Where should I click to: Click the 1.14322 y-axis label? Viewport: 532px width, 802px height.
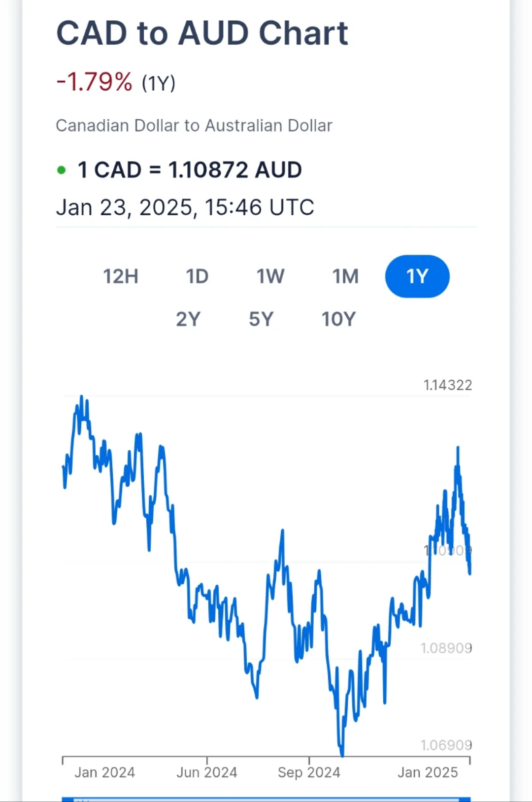pyautogui.click(x=447, y=385)
